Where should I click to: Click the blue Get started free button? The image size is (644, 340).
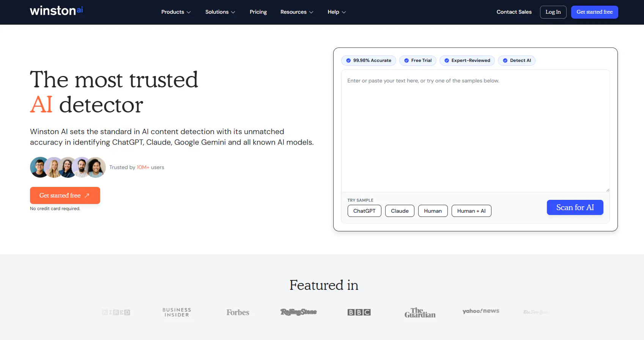point(595,12)
